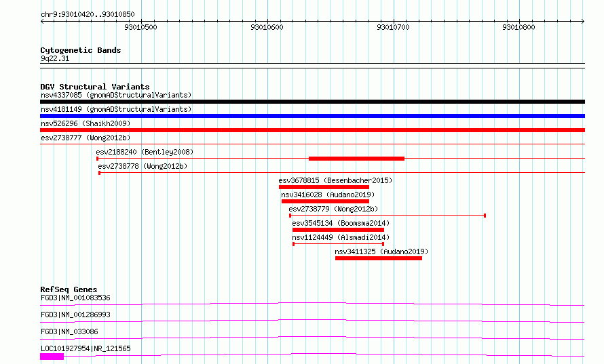Open esv3678815 (Besenbacher2015) variant label
604x364 pixels.
pyautogui.click(x=335, y=180)
